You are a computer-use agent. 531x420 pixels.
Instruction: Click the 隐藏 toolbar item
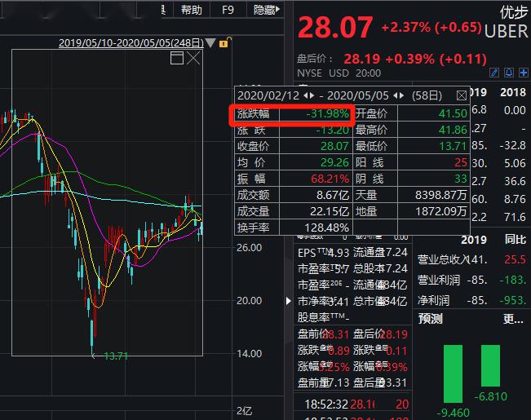tap(264, 10)
